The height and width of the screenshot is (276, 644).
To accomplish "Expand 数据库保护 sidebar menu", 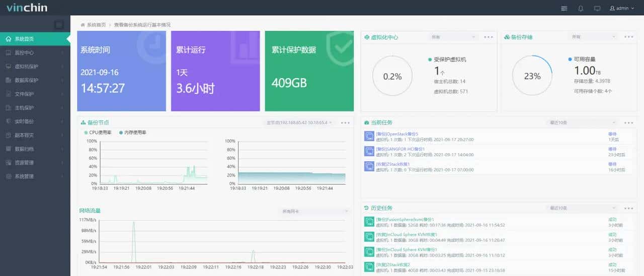I will (35, 80).
